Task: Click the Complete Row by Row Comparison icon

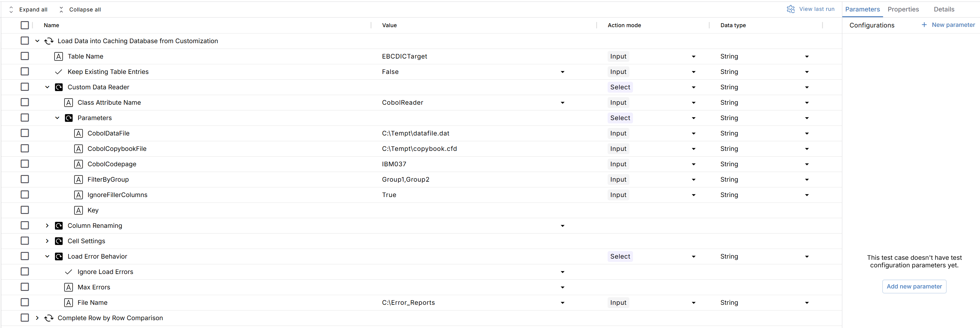Action: pyautogui.click(x=49, y=318)
